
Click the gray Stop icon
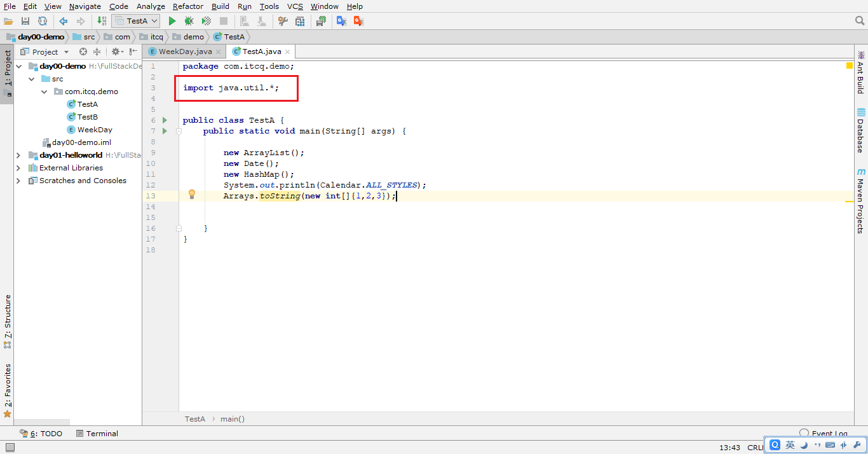[x=224, y=21]
